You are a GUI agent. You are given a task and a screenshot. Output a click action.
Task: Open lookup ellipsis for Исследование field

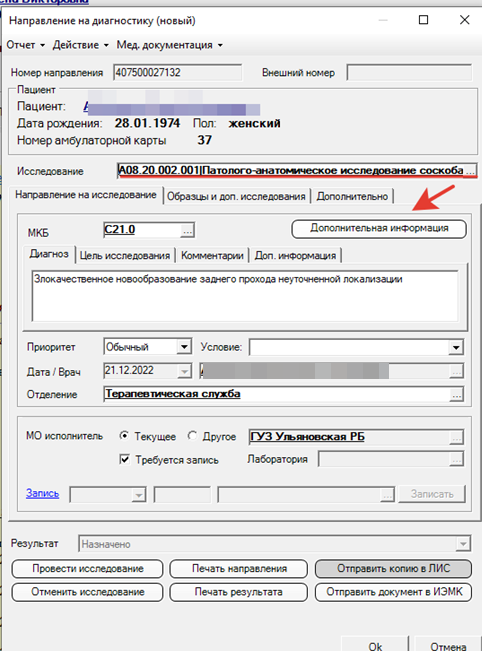tap(470, 171)
